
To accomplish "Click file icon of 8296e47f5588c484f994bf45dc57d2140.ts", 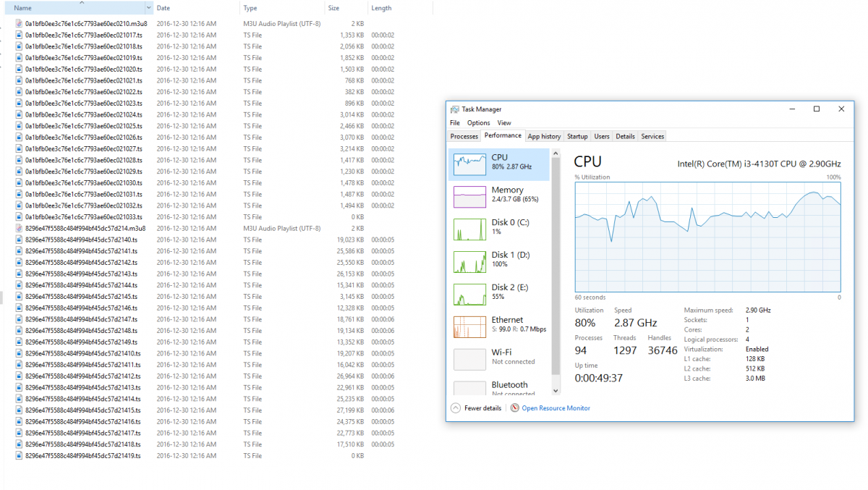I will 20,240.
